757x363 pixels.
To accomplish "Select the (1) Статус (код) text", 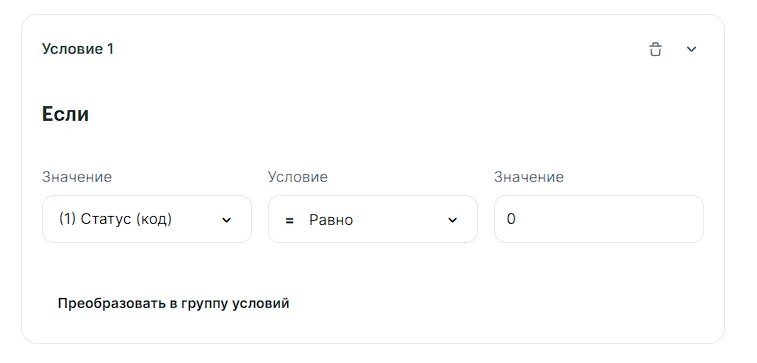I will click(115, 219).
